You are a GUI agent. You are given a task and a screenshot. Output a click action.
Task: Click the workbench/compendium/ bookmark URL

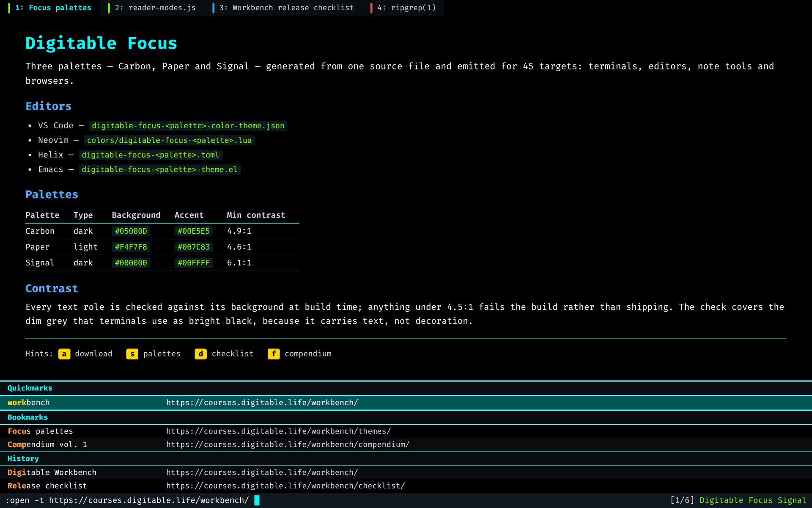click(x=288, y=444)
